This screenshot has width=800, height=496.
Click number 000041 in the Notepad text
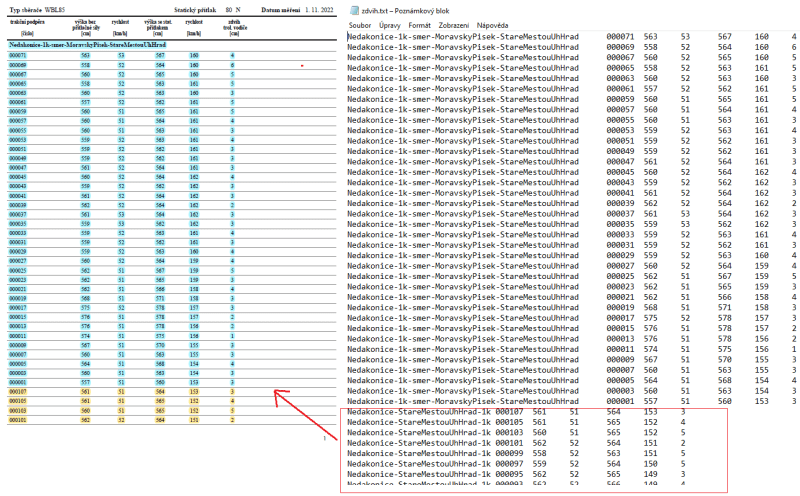(620, 193)
